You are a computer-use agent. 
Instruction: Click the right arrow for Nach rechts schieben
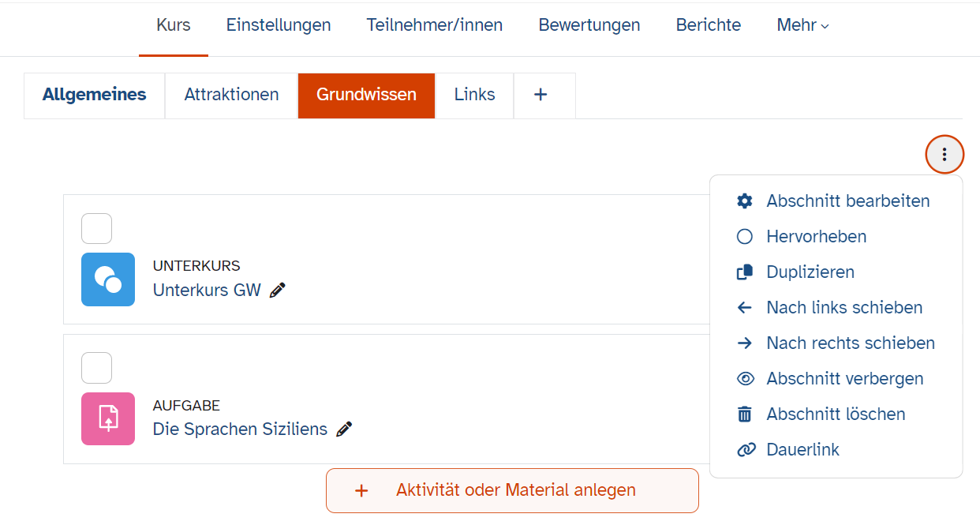[745, 343]
